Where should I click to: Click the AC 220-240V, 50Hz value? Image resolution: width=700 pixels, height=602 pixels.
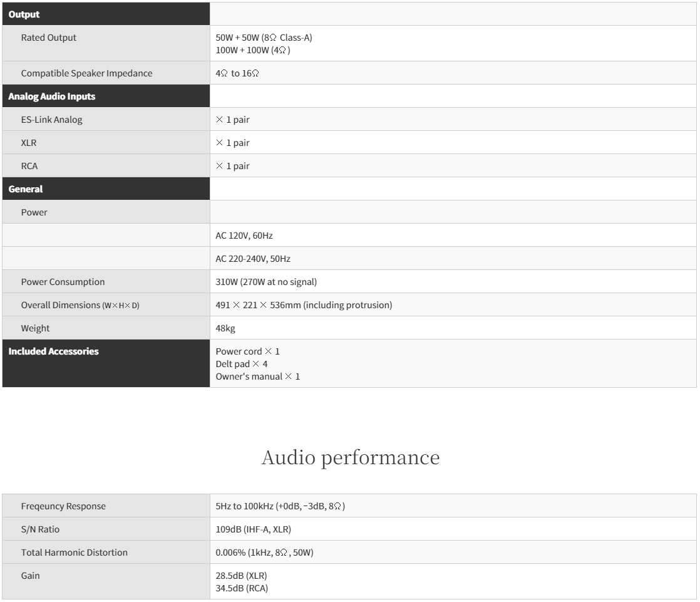252,259
